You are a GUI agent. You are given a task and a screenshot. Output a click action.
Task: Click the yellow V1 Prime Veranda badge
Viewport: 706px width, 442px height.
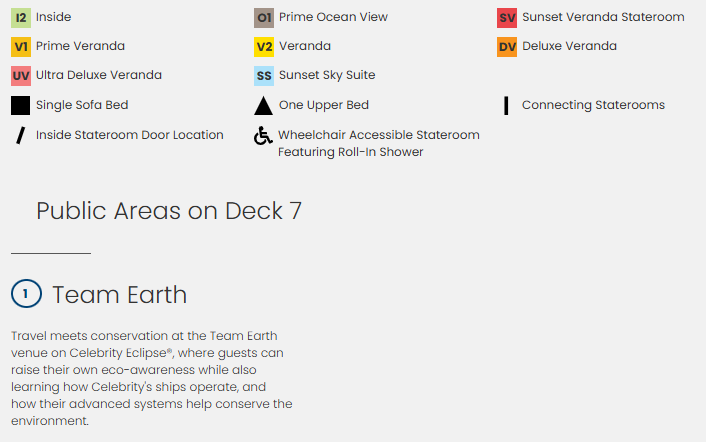(x=21, y=46)
